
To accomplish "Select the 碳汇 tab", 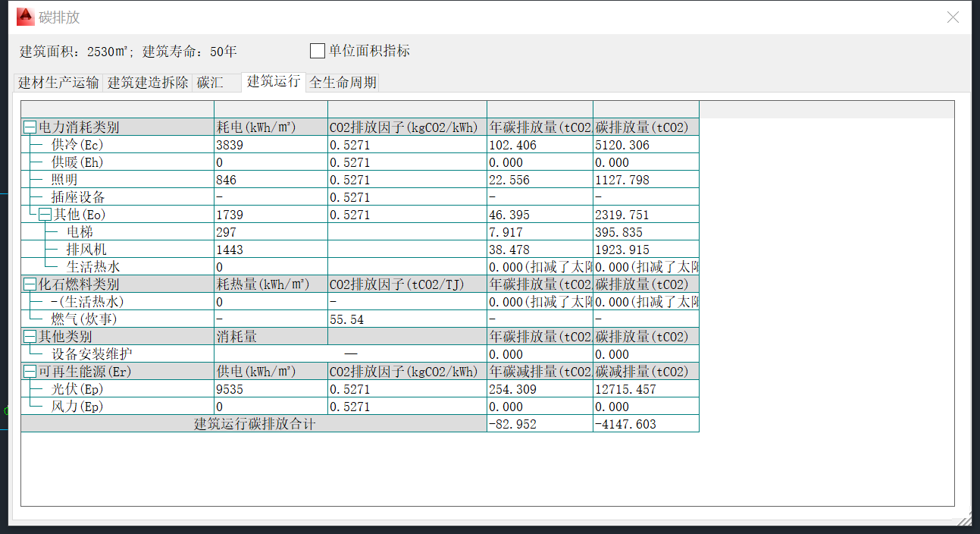I will click(x=210, y=83).
